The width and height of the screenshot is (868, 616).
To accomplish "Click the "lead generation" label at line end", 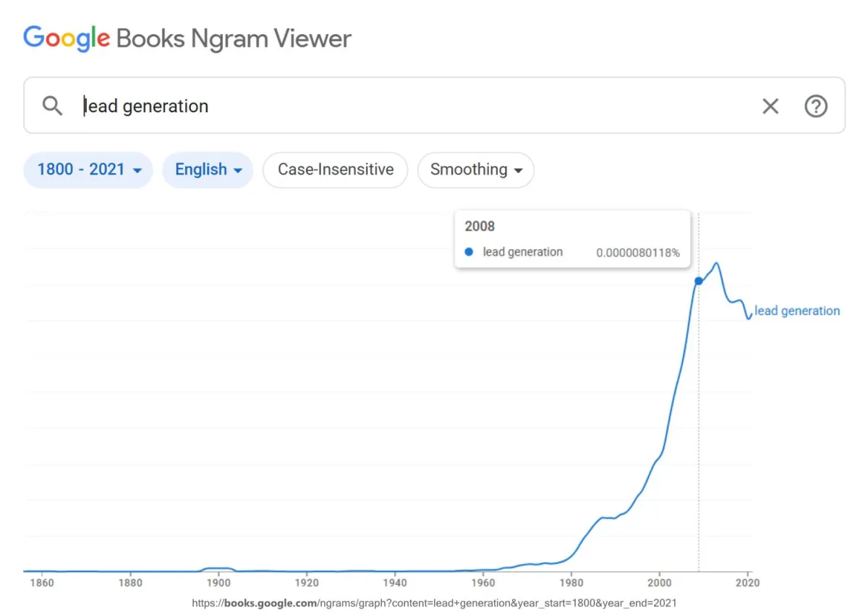I will click(x=797, y=311).
